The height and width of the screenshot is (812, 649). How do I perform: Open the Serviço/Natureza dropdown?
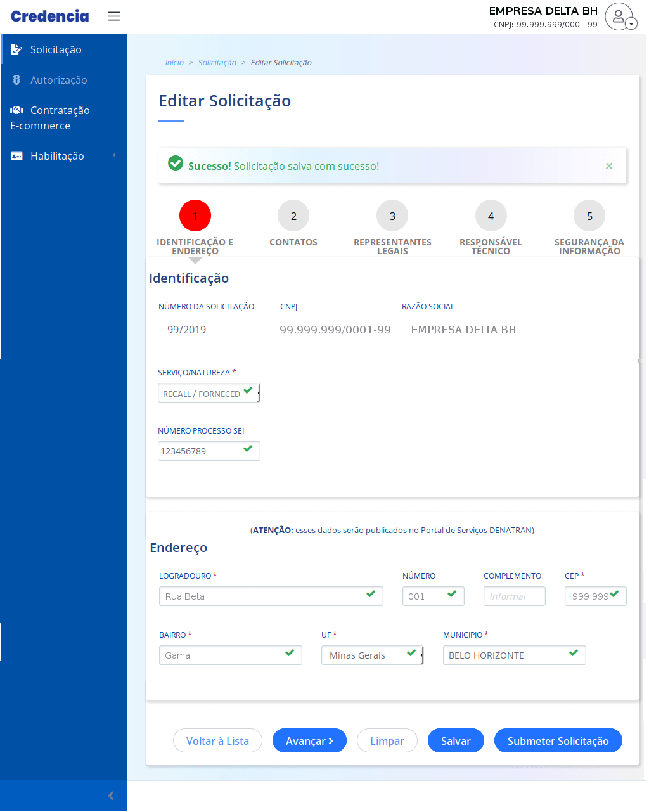(209, 394)
